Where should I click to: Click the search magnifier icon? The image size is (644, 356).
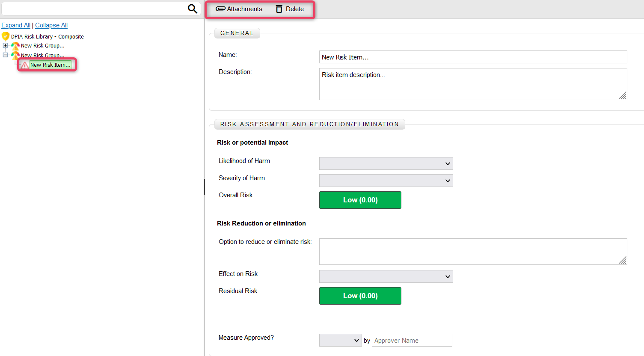click(193, 9)
